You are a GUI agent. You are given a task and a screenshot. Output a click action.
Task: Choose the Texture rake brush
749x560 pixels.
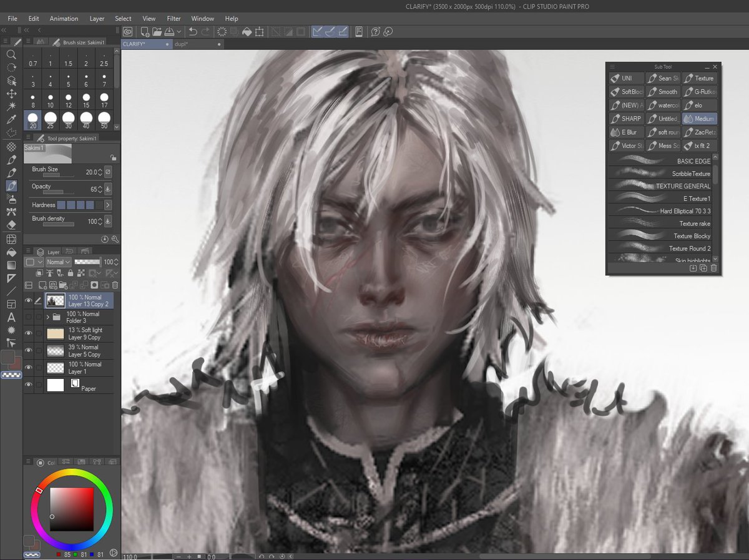coord(660,224)
